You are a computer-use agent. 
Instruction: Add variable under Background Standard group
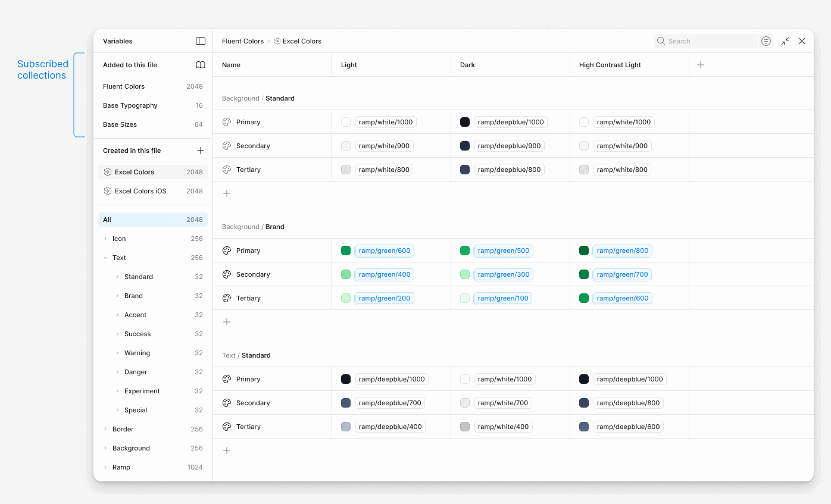[x=227, y=193]
